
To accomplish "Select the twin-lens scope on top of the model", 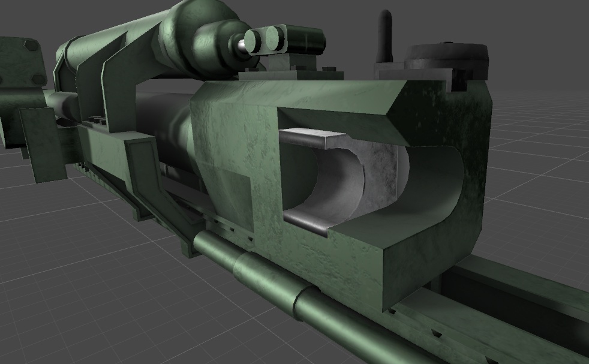I will click(284, 40).
